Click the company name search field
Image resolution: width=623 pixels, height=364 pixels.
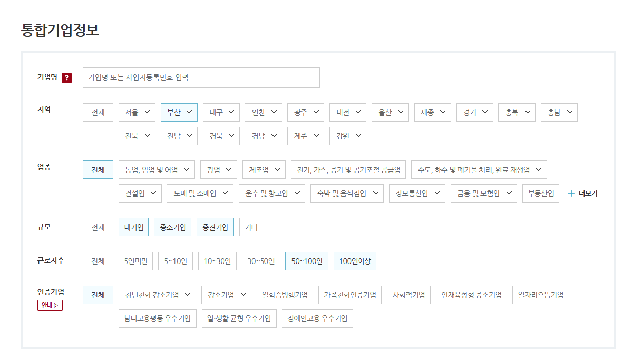click(x=201, y=77)
